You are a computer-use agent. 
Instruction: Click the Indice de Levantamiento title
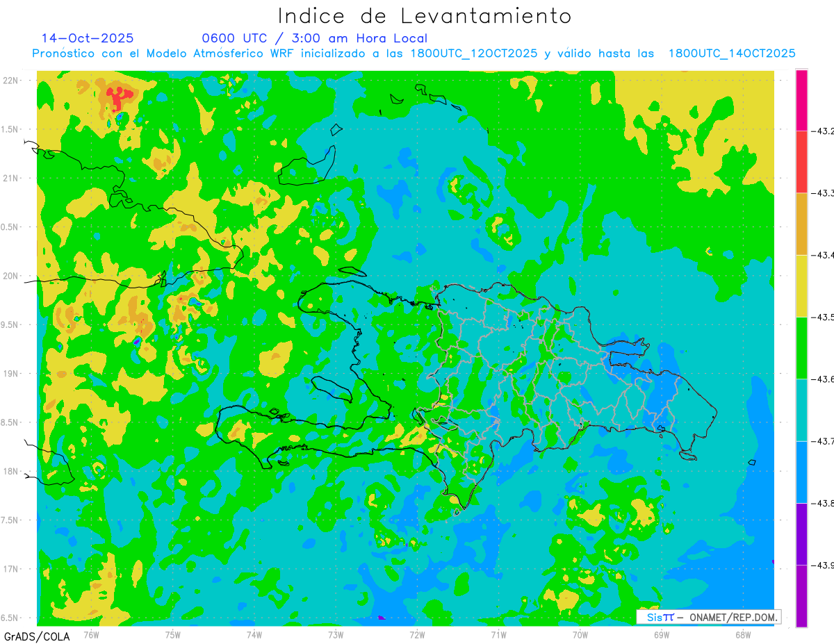click(425, 16)
